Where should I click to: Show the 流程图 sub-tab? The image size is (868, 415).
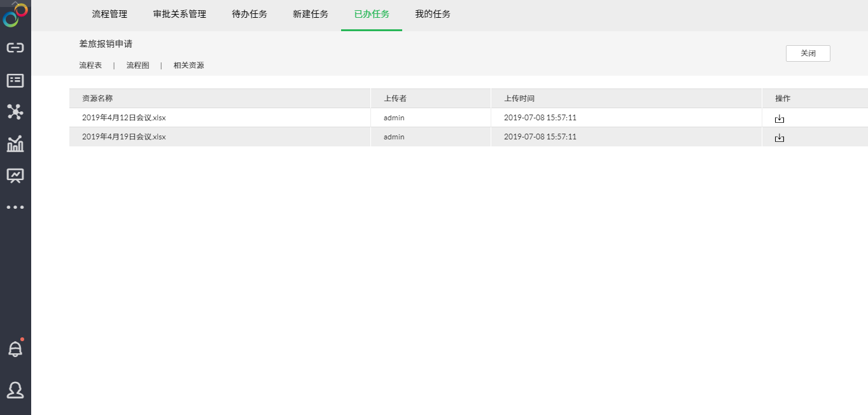click(x=137, y=66)
